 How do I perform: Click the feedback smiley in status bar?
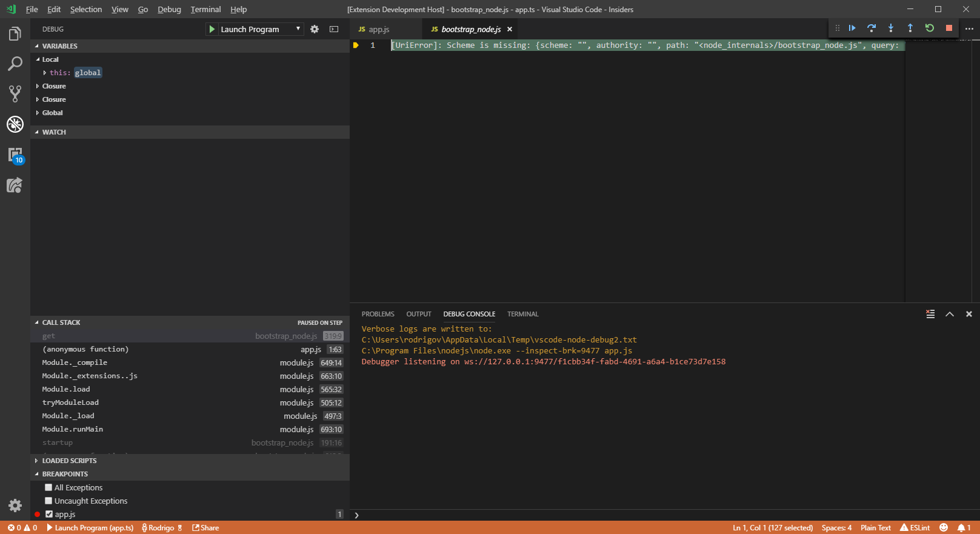pyautogui.click(x=944, y=528)
